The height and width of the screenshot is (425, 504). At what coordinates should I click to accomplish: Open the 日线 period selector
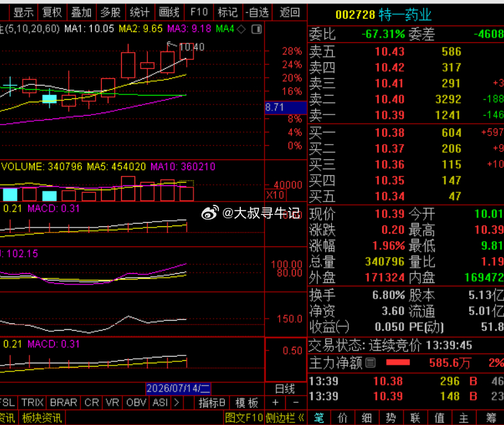point(285,389)
